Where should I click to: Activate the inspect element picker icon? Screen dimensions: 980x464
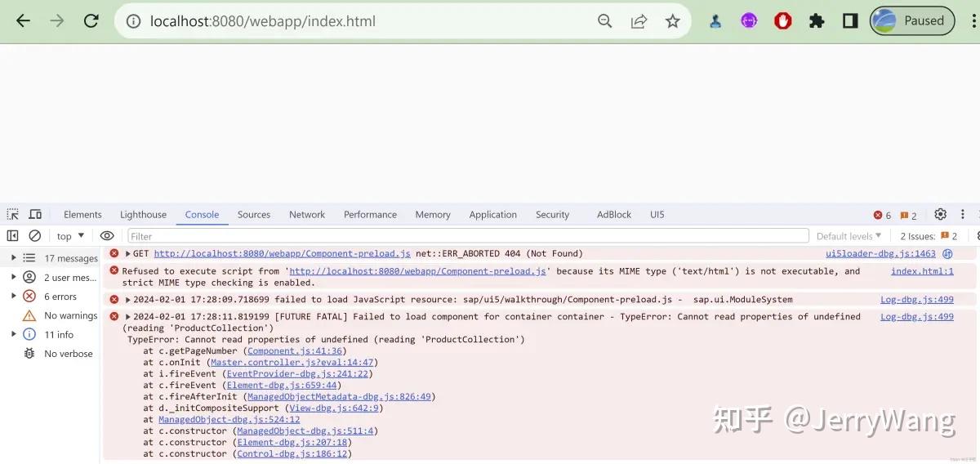coord(12,214)
